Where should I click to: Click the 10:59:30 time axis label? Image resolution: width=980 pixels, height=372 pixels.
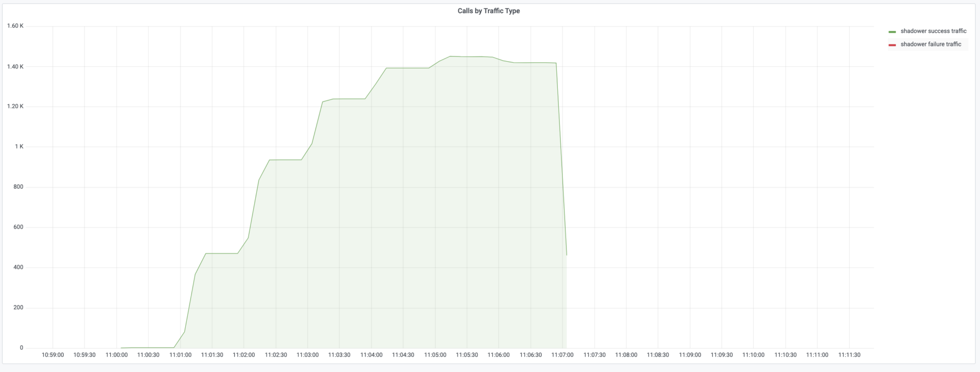(85, 355)
